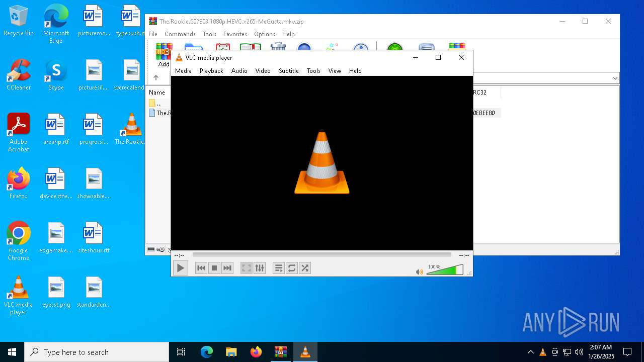Open VLC extended settings equalizer button
The image size is (644, 362).
[260, 268]
